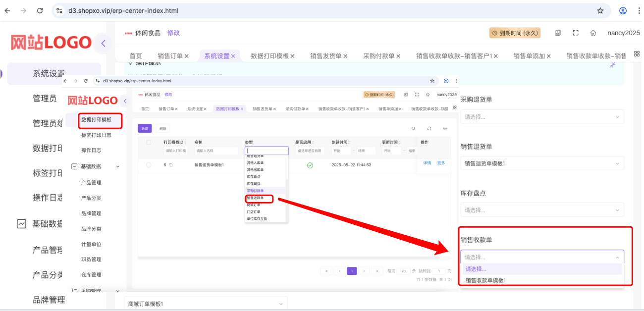The width and height of the screenshot is (644, 311).
Task: Open the outer nancy2025 user menu
Action: coord(624,33)
